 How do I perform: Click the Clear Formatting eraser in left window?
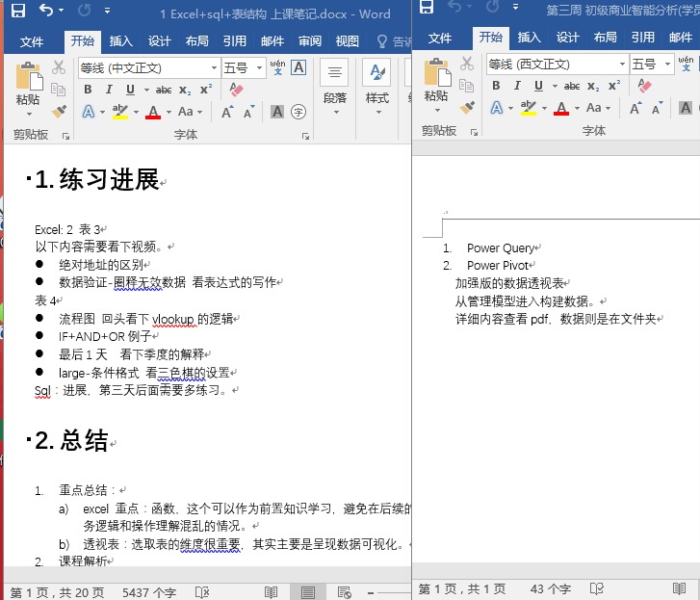pyautogui.click(x=236, y=89)
